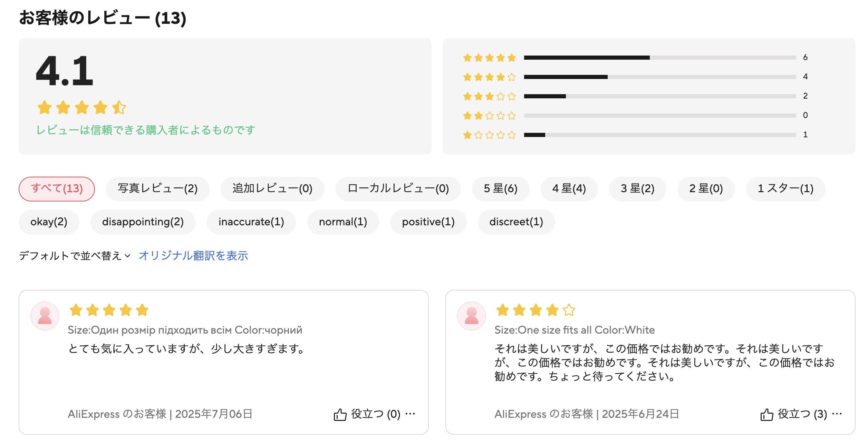868x443 pixels.
Task: Open more options on the July 6 review
Action: (410, 414)
